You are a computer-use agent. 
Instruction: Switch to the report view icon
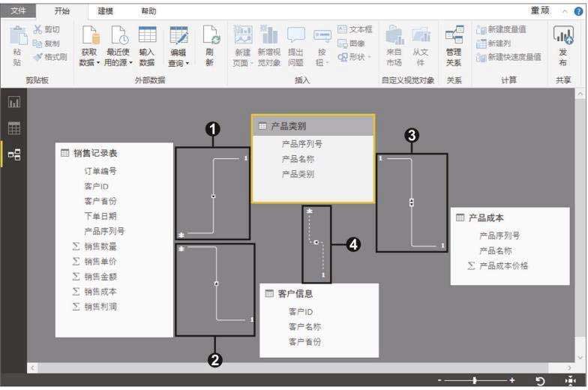[14, 102]
